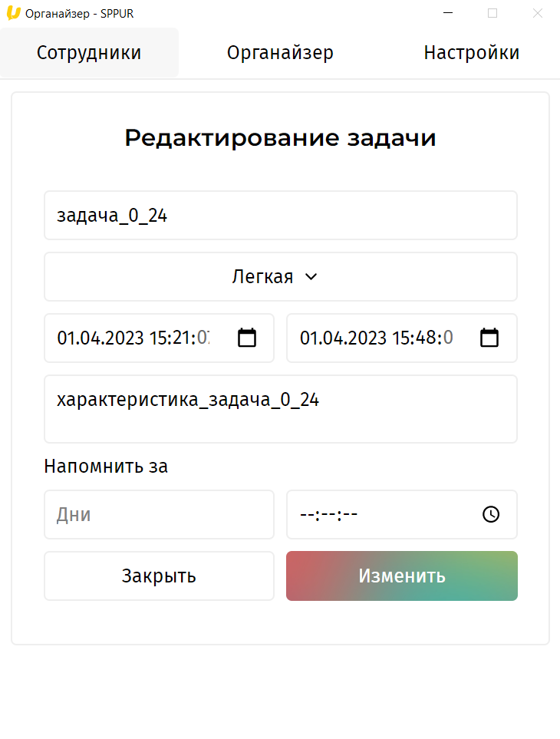This screenshot has height=739, width=560.
Task: Click the yellow app logo in title bar
Action: 13,13
